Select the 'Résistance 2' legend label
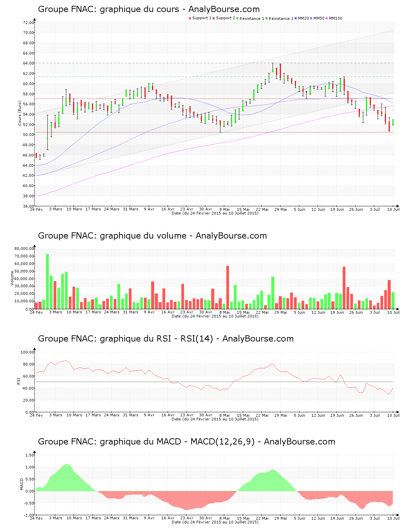The width and height of the screenshot is (412, 532). click(x=281, y=19)
